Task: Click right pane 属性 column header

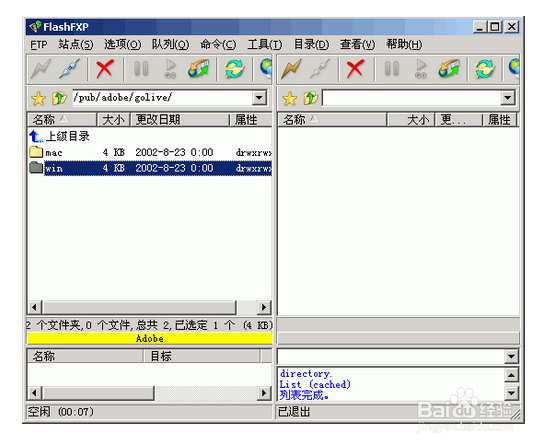Action: (500, 120)
